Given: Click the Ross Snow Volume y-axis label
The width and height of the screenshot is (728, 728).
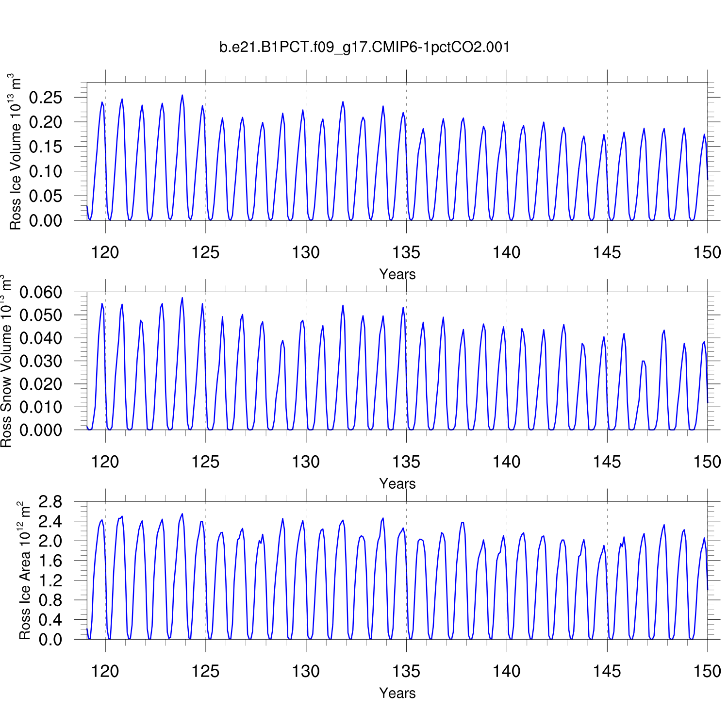Looking at the screenshot, I should [x=6, y=361].
